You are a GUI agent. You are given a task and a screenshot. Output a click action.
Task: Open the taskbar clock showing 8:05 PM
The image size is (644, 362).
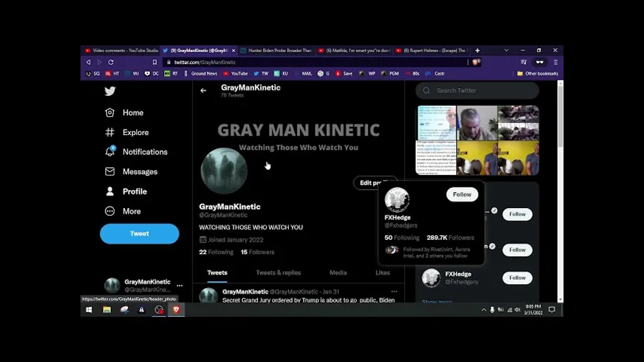pos(534,310)
